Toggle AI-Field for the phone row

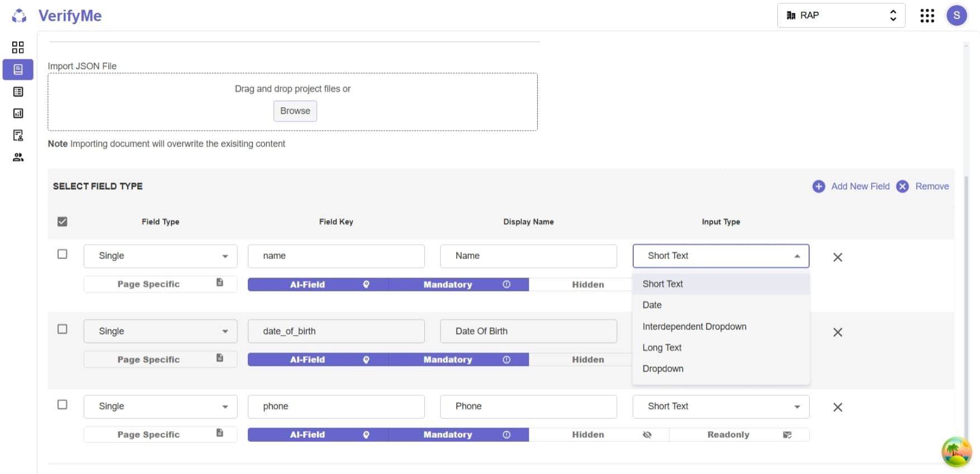point(318,434)
